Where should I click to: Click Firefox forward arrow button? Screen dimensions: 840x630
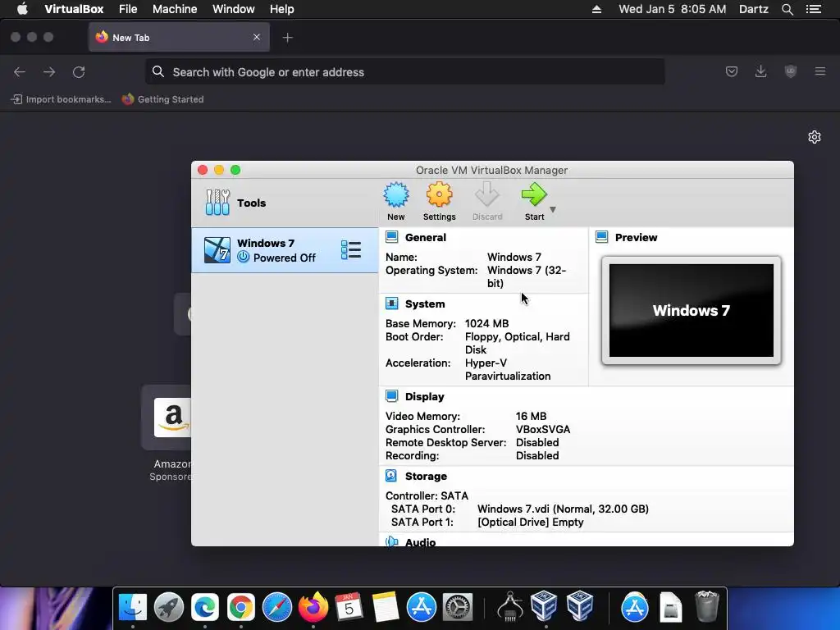[x=49, y=72]
